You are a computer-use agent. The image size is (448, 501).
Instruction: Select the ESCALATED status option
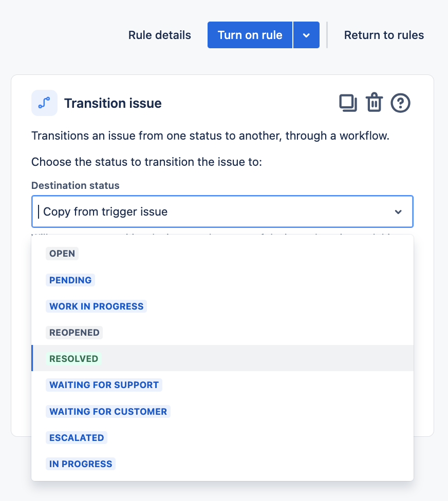click(77, 437)
